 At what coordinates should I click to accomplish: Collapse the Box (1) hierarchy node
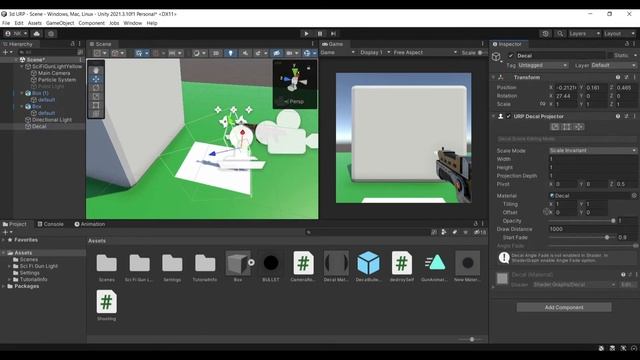pyautogui.click(x=22, y=93)
